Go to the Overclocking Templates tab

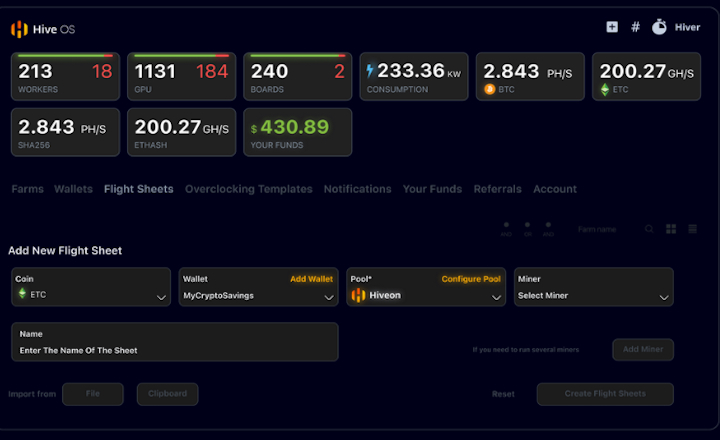(248, 189)
